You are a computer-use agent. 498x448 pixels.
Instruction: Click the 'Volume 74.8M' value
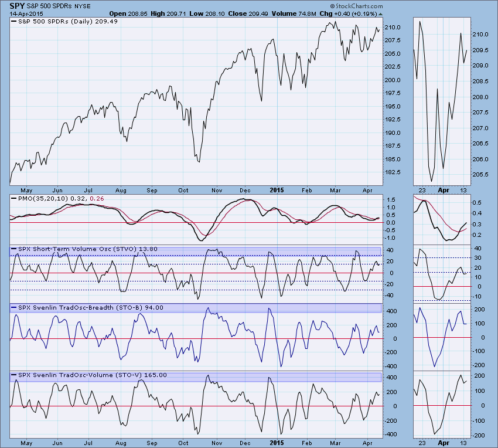pyautogui.click(x=294, y=13)
